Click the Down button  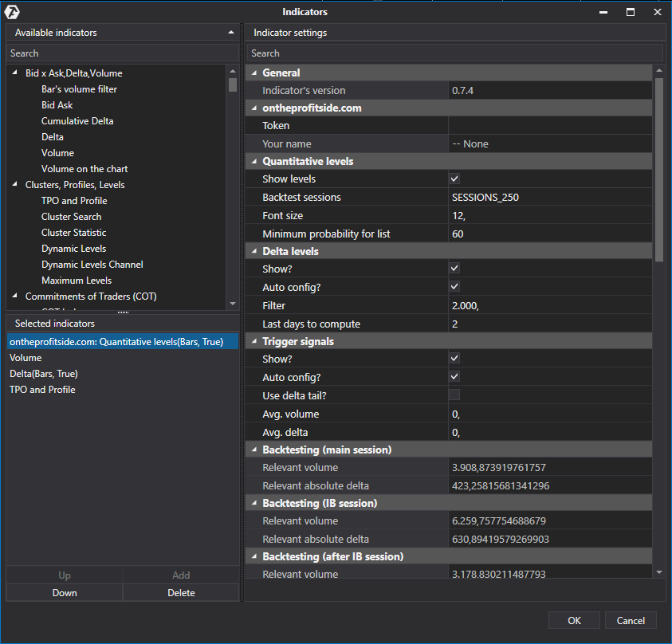[x=65, y=592]
